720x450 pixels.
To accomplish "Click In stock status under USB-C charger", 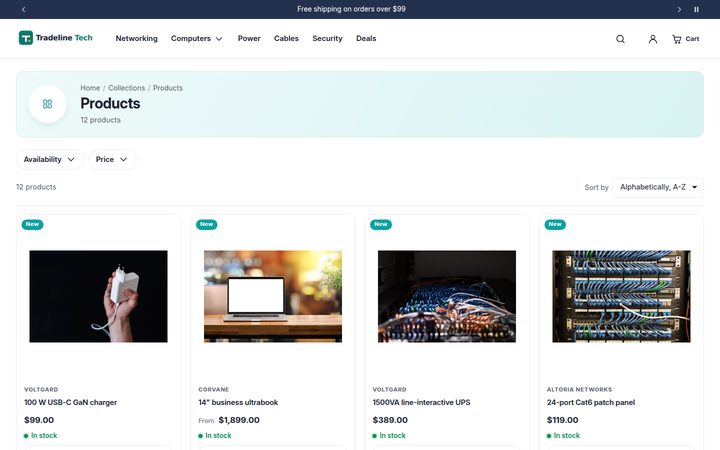I will tap(40, 435).
